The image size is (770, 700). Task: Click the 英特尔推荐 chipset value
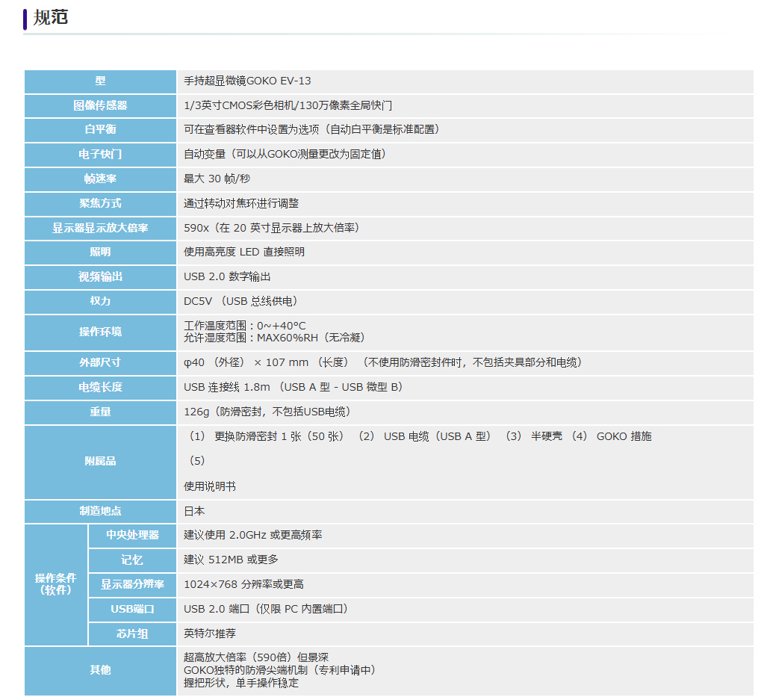[x=210, y=634]
